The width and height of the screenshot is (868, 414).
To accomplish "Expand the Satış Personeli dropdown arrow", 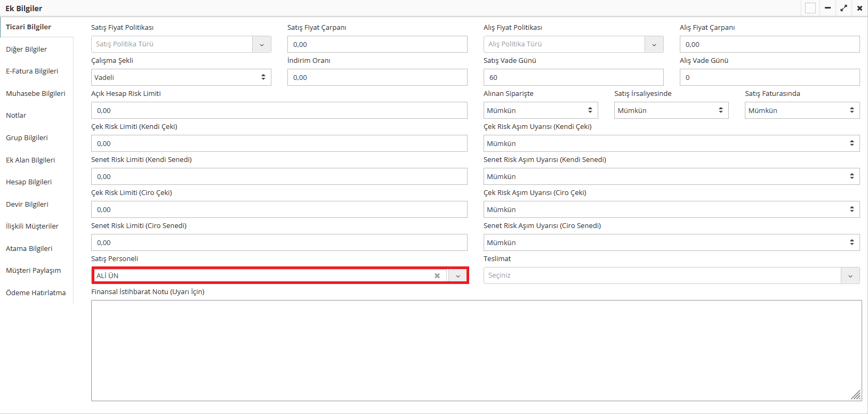I will pos(457,275).
